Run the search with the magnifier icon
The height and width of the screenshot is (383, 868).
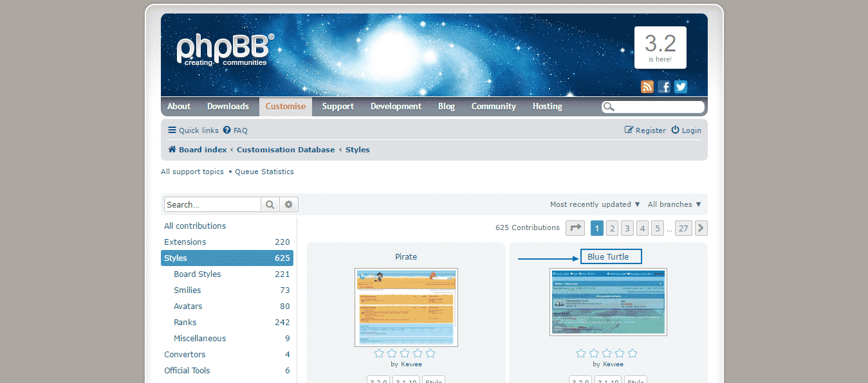pos(270,204)
